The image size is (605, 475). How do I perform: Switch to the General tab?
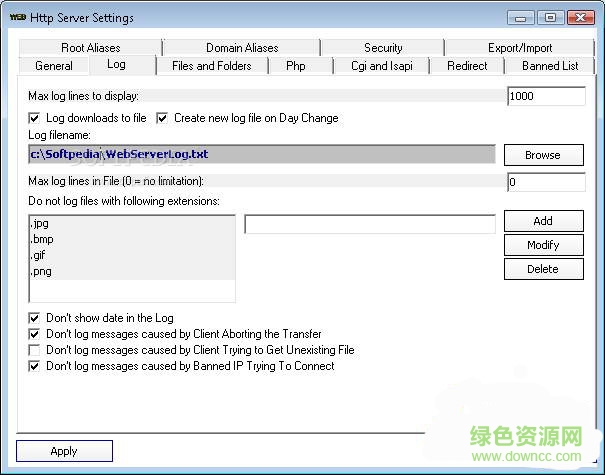coord(53,66)
